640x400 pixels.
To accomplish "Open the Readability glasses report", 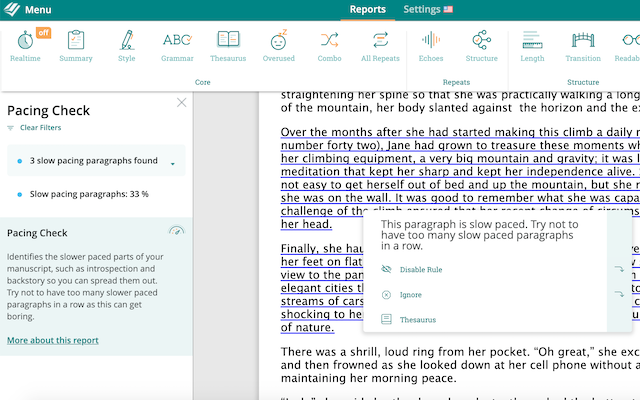I will (x=629, y=46).
